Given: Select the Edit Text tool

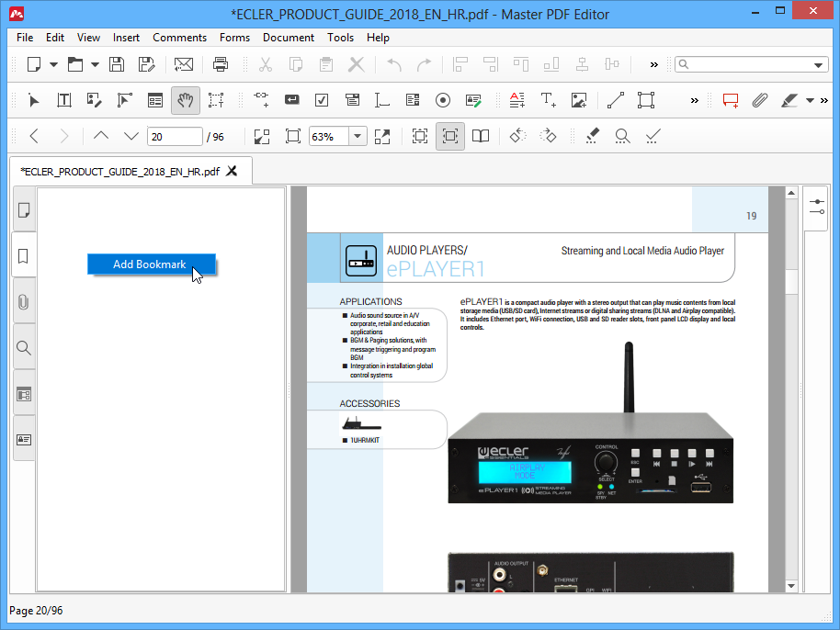Looking at the screenshot, I should point(64,101).
